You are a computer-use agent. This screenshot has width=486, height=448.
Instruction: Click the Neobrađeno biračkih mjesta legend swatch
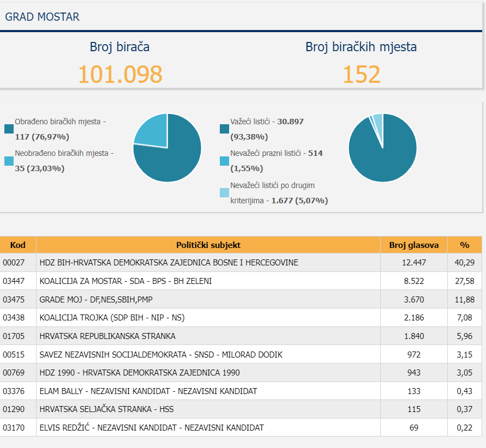[9, 161]
